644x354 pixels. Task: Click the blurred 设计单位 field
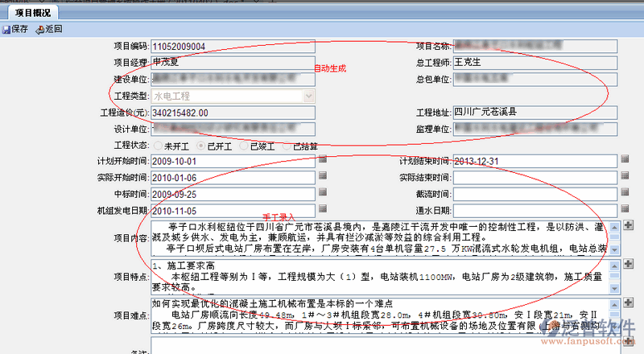pyautogui.click(x=233, y=129)
